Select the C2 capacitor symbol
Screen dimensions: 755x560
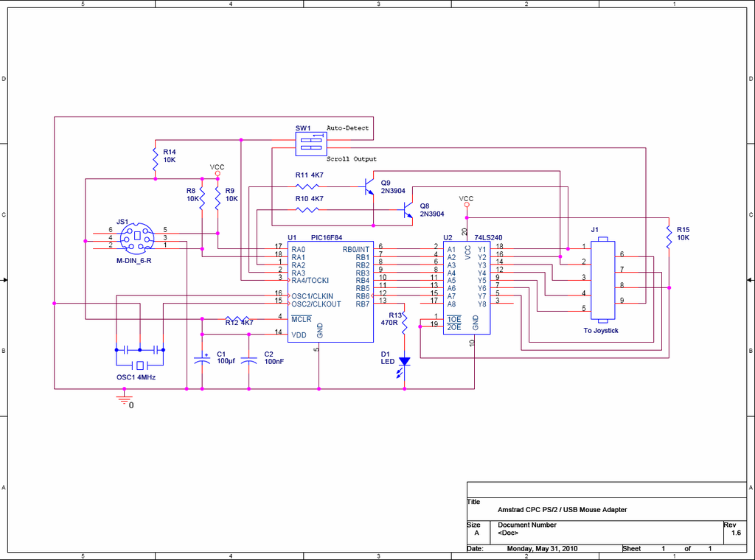click(x=249, y=360)
